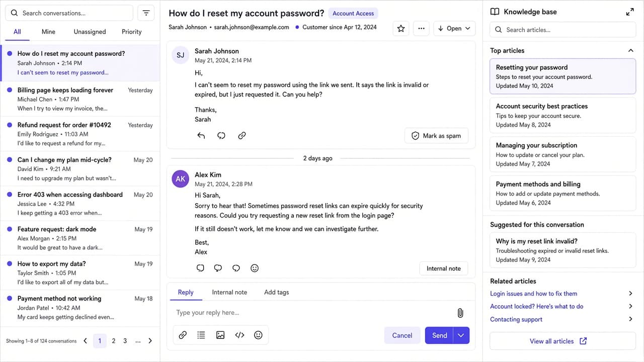Open the 'Why is my reset link invalid?' article

(562, 250)
